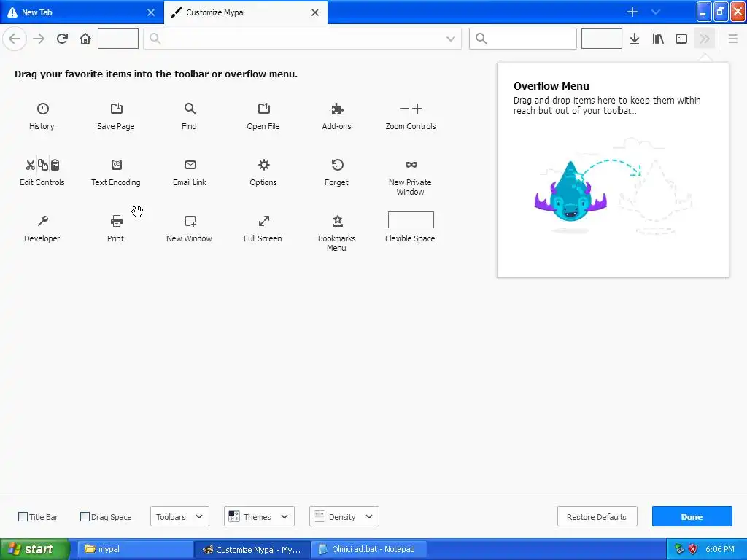This screenshot has width=747, height=560.
Task: Open the hamburger application menu
Action: point(732,39)
